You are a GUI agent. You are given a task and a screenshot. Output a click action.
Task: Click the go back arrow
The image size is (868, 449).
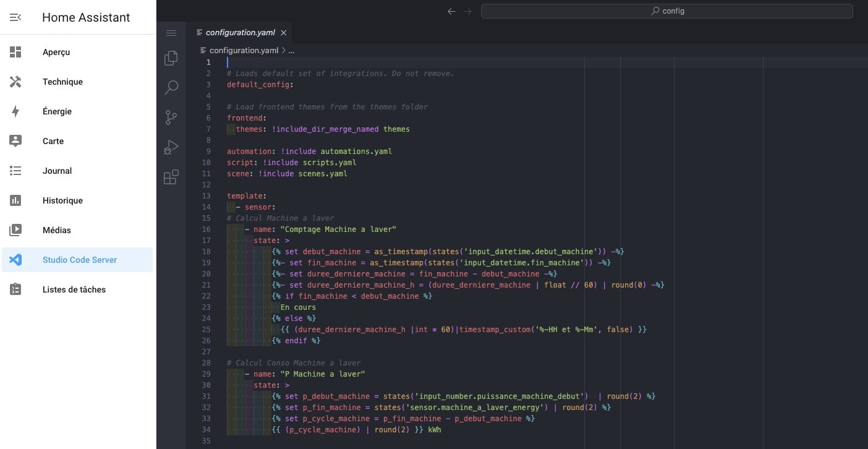(451, 11)
